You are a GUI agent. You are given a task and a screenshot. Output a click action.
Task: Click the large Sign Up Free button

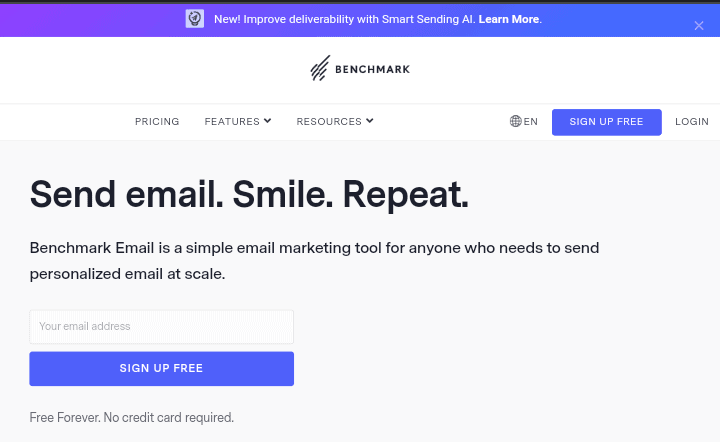(x=161, y=368)
